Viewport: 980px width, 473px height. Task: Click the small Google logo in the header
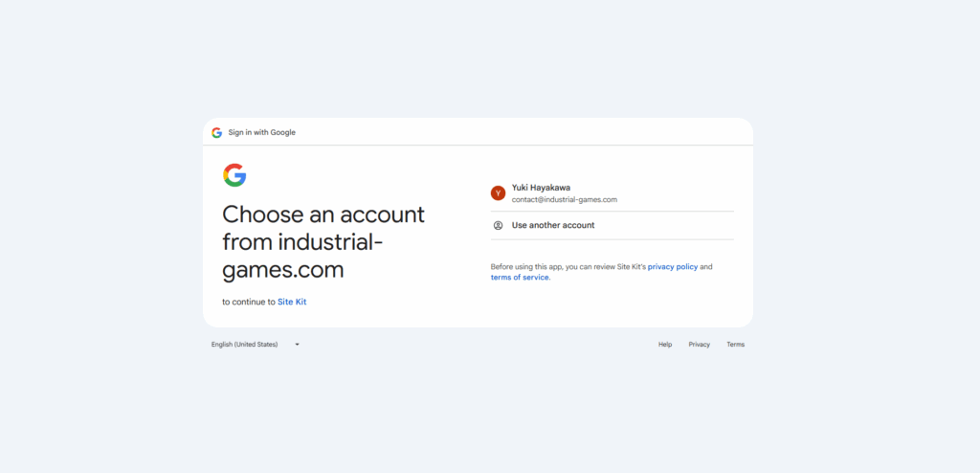tap(216, 132)
